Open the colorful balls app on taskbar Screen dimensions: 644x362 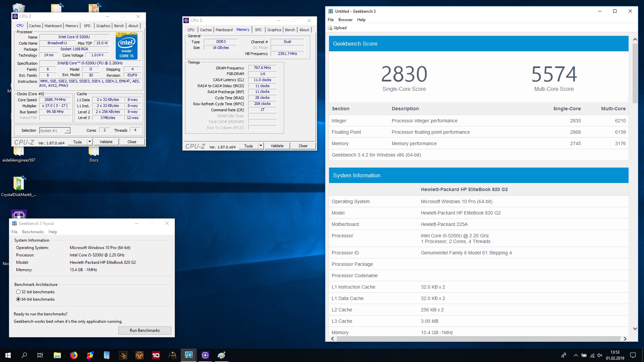(90, 355)
